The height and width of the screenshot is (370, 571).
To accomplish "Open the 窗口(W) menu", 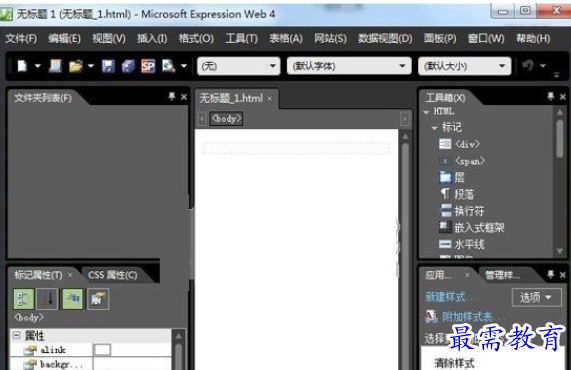I will (486, 38).
